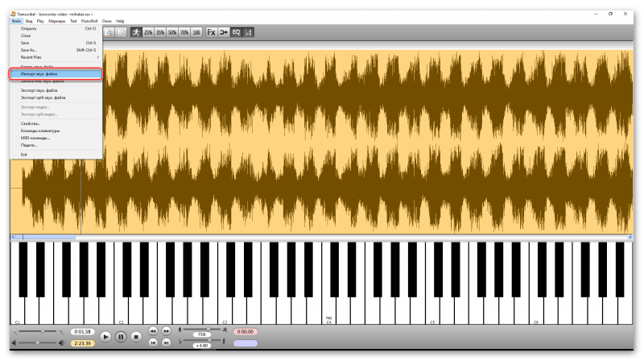
Task: Open MIDI-команды... menu entry
Action: click(x=56, y=138)
